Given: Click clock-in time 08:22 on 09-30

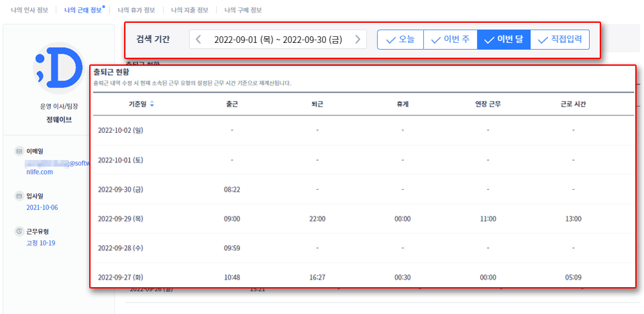Looking at the screenshot, I should click(x=232, y=189).
